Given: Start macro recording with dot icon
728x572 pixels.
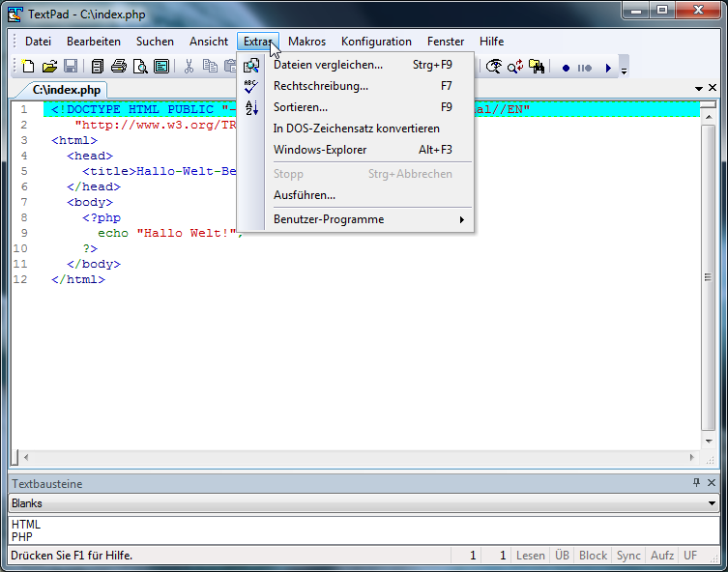Looking at the screenshot, I should click(x=566, y=69).
